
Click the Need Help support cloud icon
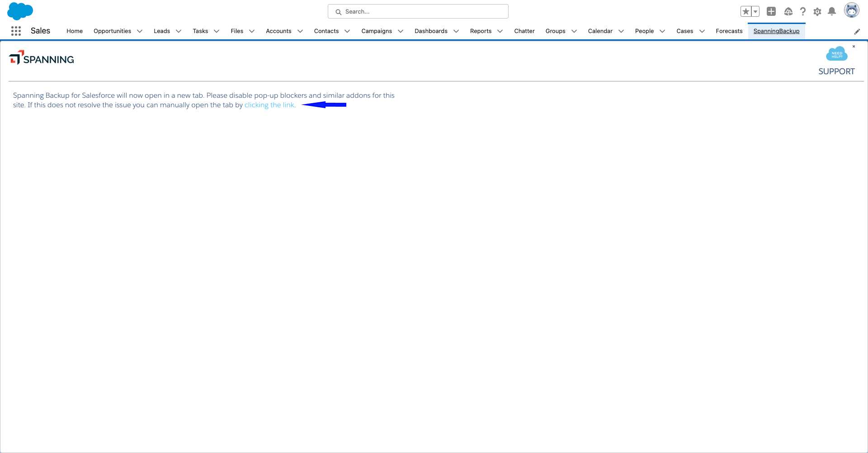(x=837, y=54)
